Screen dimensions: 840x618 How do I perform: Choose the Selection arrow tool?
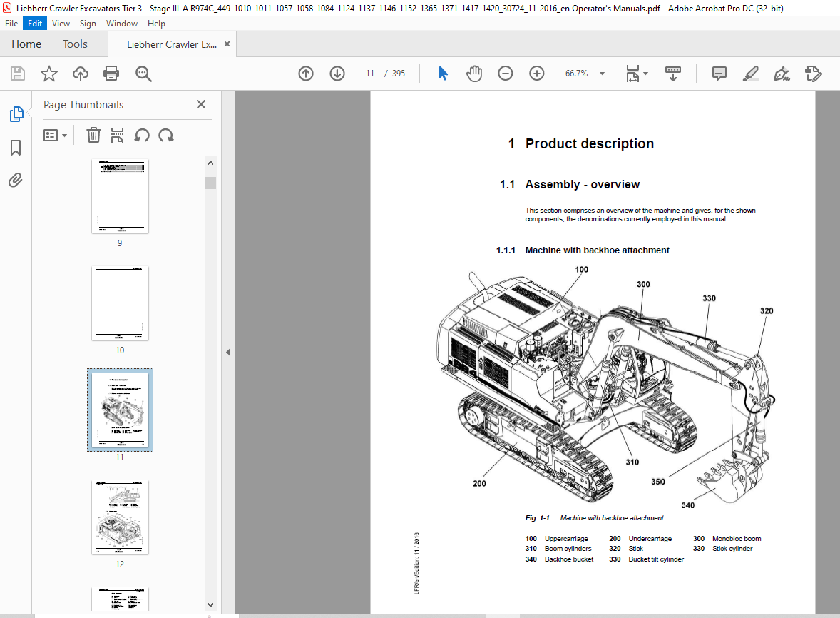pyautogui.click(x=443, y=74)
